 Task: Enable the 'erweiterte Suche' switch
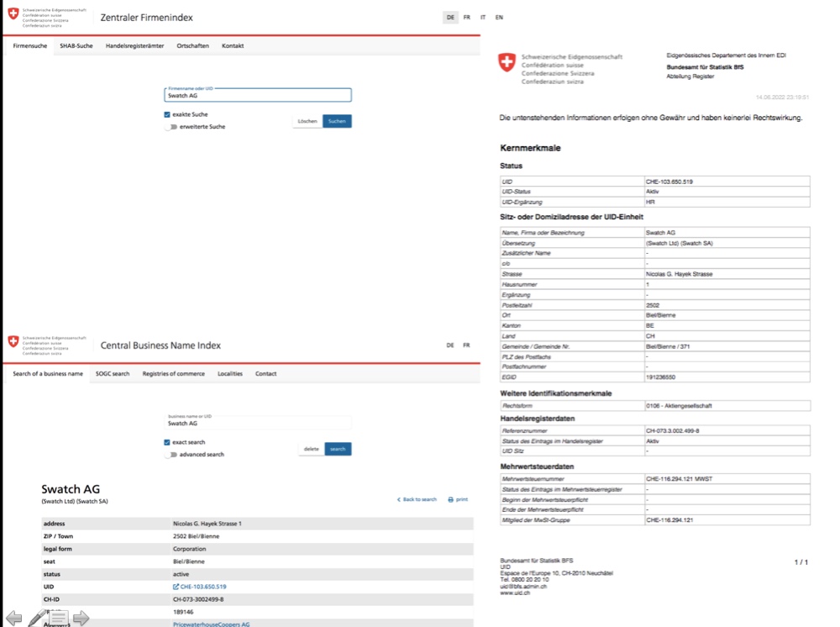tap(171, 127)
